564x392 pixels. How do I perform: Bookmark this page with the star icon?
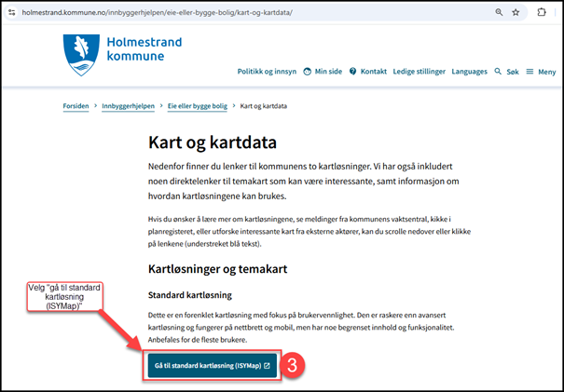pyautogui.click(x=516, y=12)
